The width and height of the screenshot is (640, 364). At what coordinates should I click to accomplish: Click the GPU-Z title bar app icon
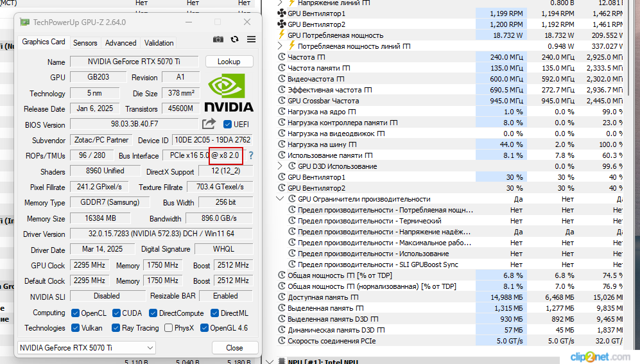[25, 22]
